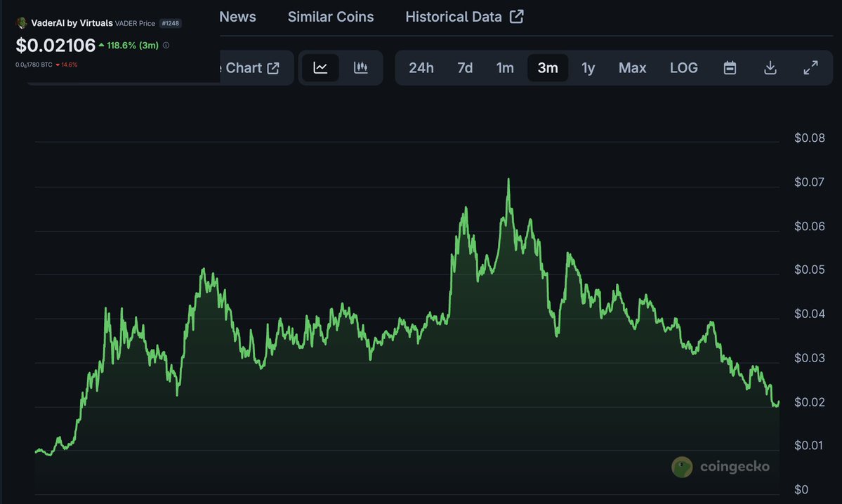Screen dimensions: 842x504
Task: Click the $0.06 axis label
Action: point(809,226)
